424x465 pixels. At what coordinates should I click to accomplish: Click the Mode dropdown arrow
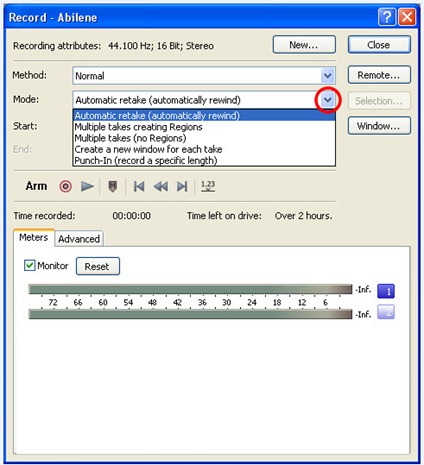tap(328, 100)
